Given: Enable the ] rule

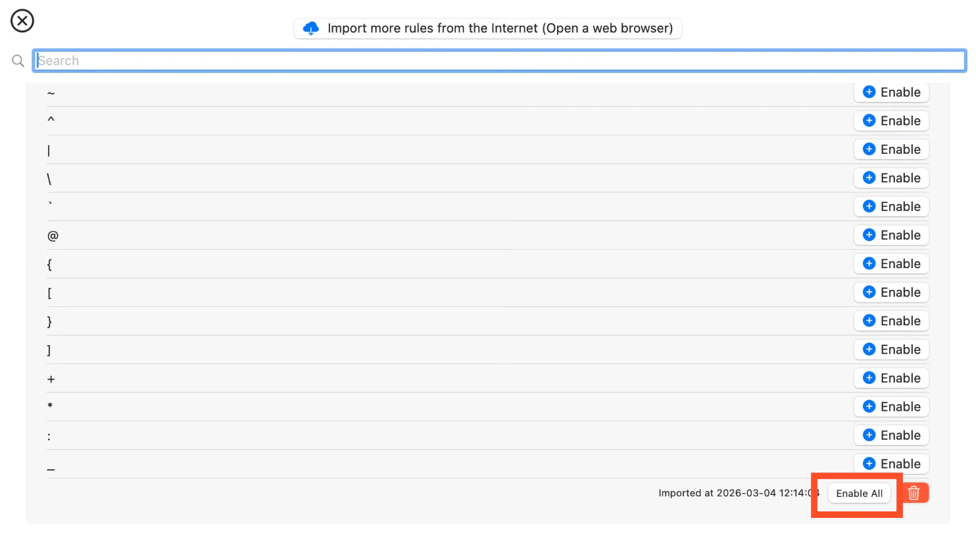Looking at the screenshot, I should tap(891, 350).
